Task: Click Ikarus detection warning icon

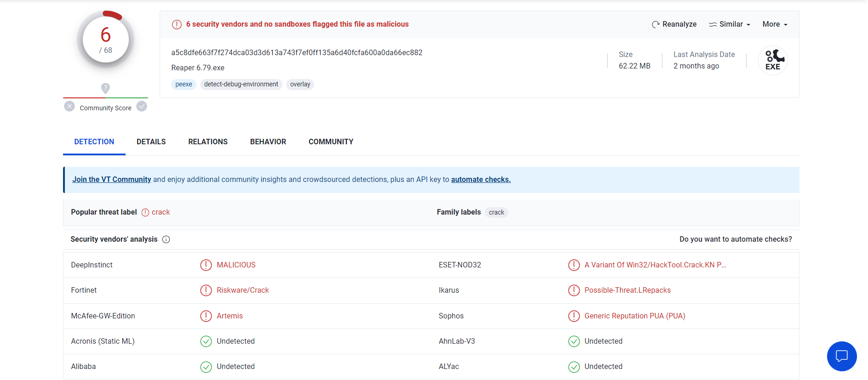Action: [x=574, y=290]
